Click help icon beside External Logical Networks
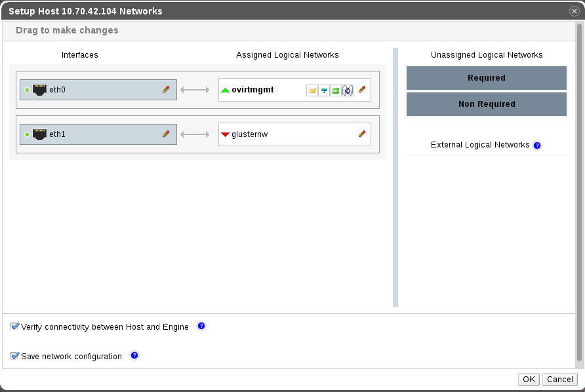The width and height of the screenshot is (585, 392). (537, 146)
